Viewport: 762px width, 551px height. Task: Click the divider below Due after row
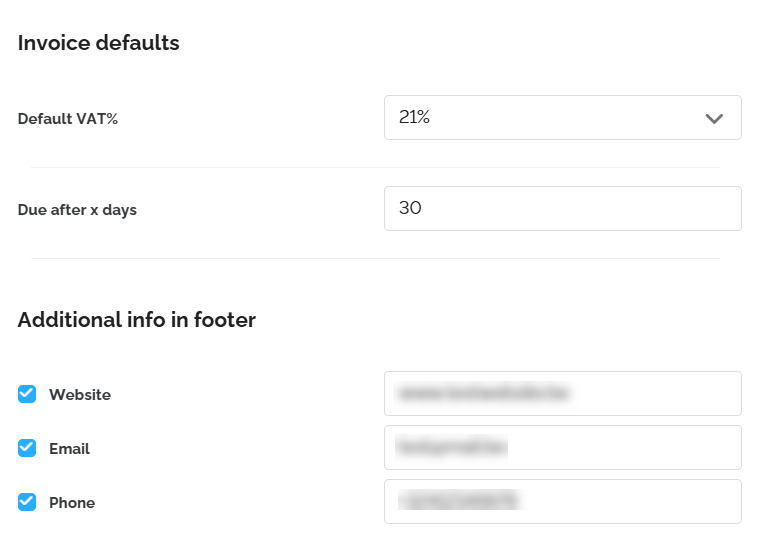(x=375, y=258)
